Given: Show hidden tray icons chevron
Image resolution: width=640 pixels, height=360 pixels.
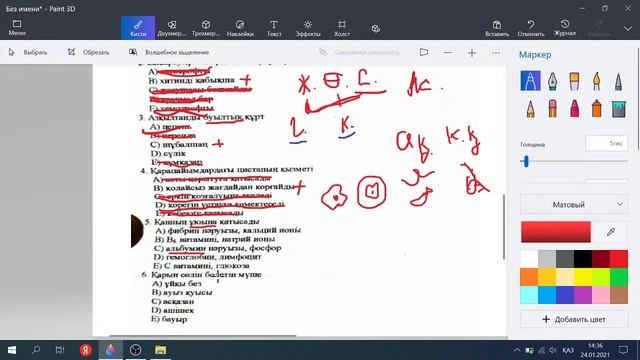Looking at the screenshot, I should point(517,350).
